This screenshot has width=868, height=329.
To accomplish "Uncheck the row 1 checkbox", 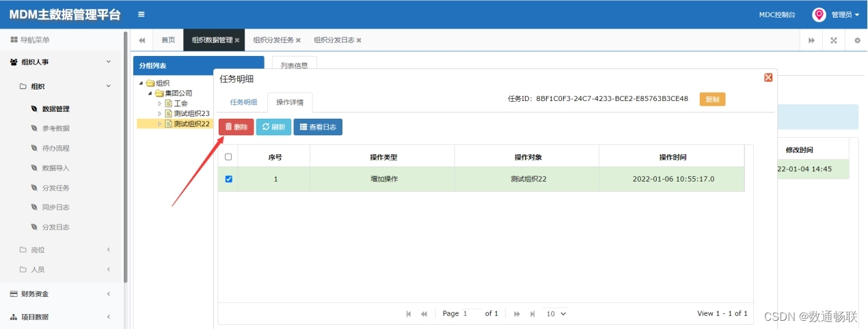I will tap(228, 180).
